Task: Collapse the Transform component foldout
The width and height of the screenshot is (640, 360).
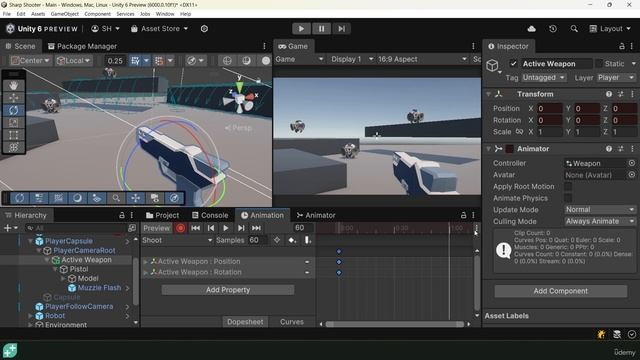Action: click(x=488, y=94)
